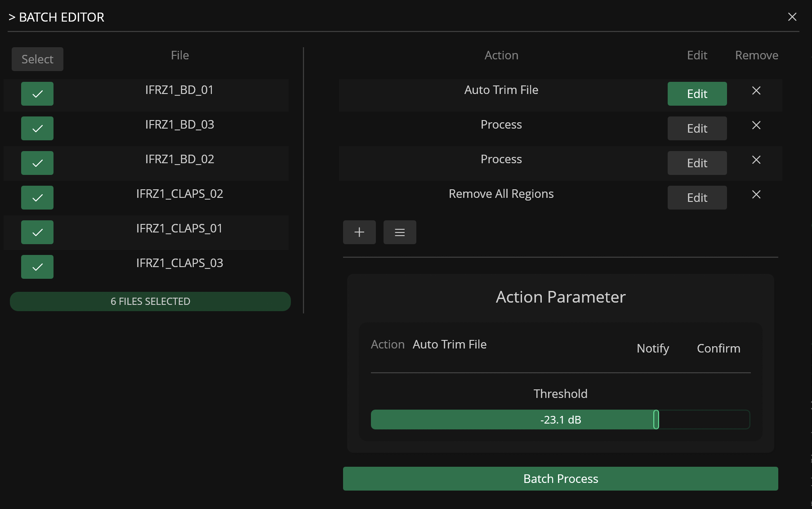Add a new action with plus icon
Screen dimensions: 812x509
click(x=359, y=232)
